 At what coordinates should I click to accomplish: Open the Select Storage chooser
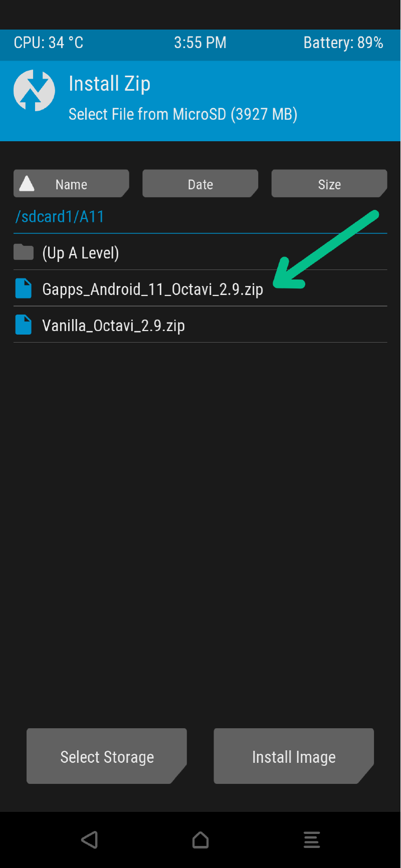point(107,756)
